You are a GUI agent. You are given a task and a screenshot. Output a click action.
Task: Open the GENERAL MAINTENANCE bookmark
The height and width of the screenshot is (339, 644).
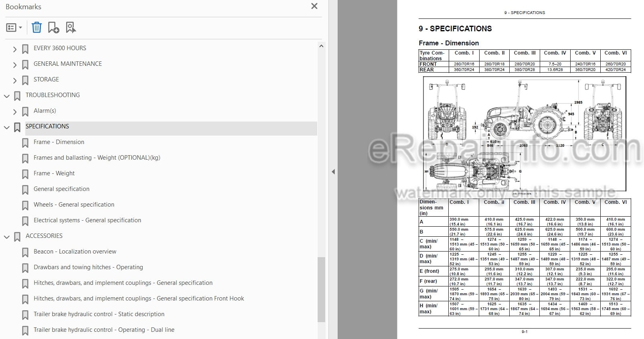pos(68,64)
